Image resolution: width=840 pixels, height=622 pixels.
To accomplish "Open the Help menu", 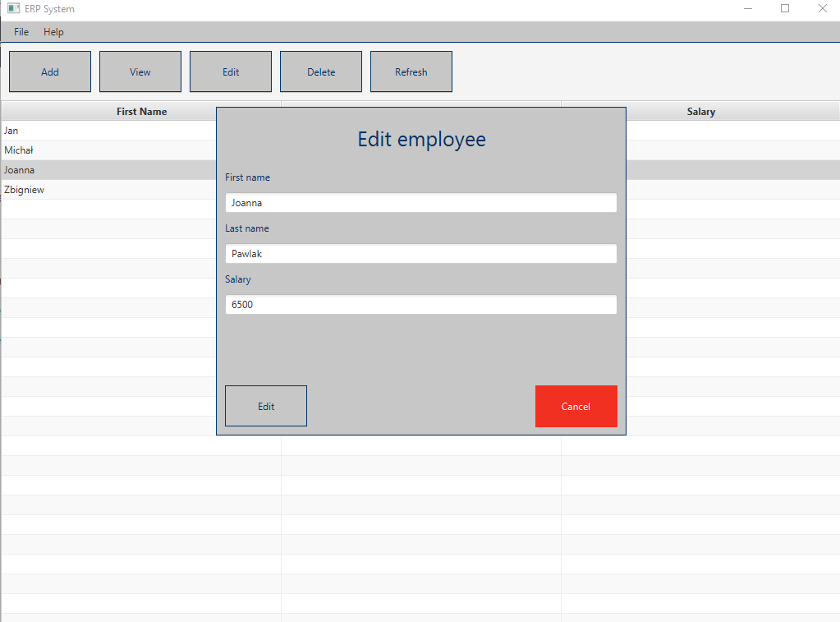I will (x=53, y=31).
